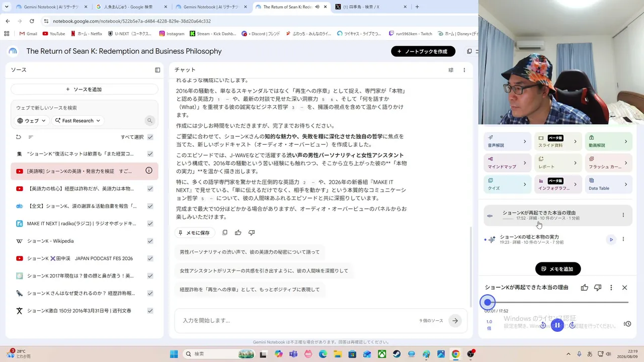Expand the Data Table studio card
Viewport: 644px width, 362px height.
coord(608,184)
